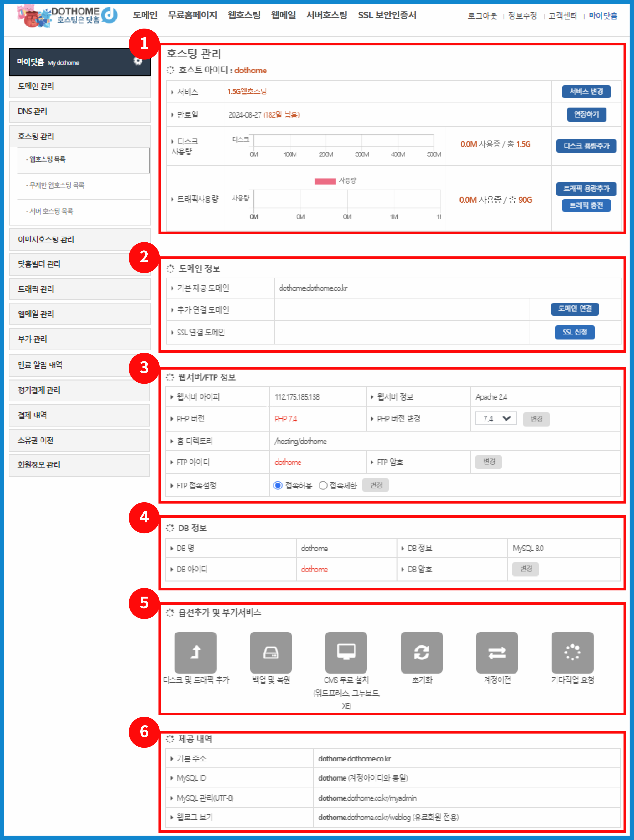Click the gear icon in 마이닷홈 header
The height and width of the screenshot is (840, 634).
click(x=138, y=61)
